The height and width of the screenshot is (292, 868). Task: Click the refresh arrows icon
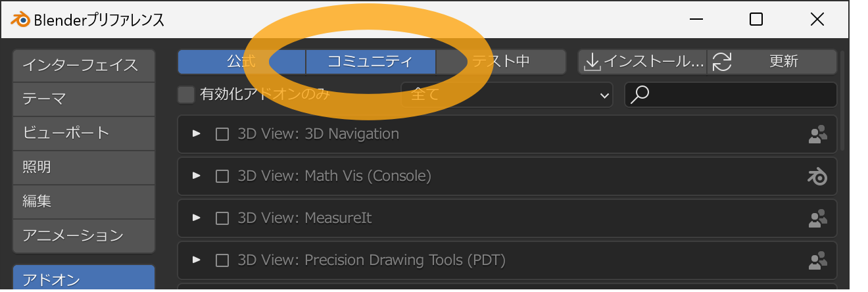click(721, 62)
